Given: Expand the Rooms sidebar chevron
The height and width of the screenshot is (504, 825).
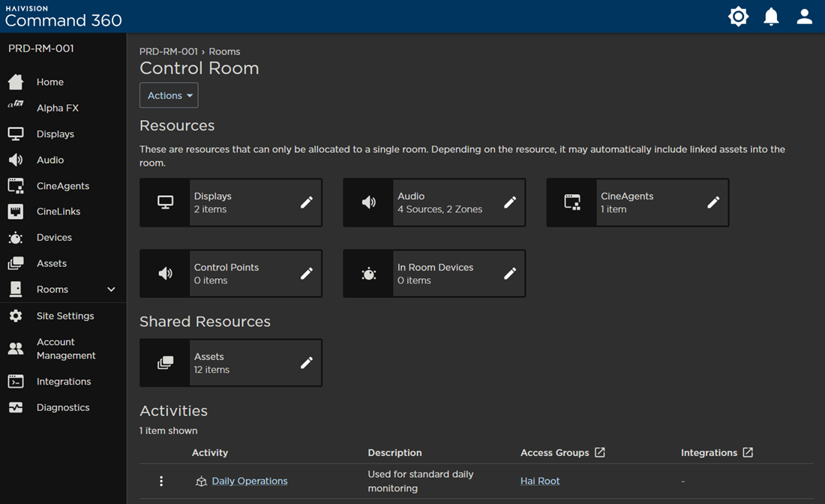Looking at the screenshot, I should [x=111, y=289].
